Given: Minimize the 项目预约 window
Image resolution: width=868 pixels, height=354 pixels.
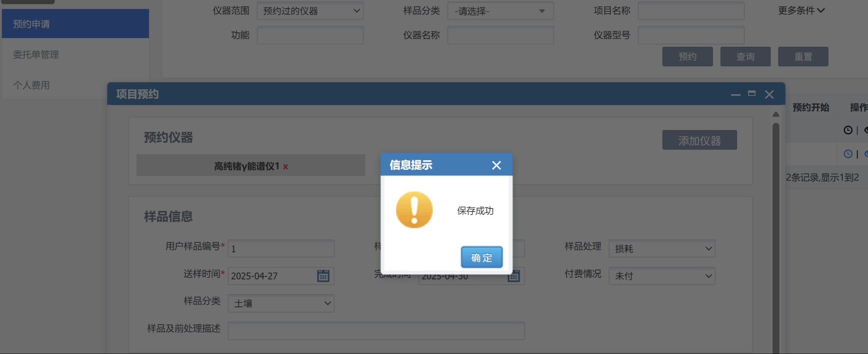Looking at the screenshot, I should pos(735,94).
